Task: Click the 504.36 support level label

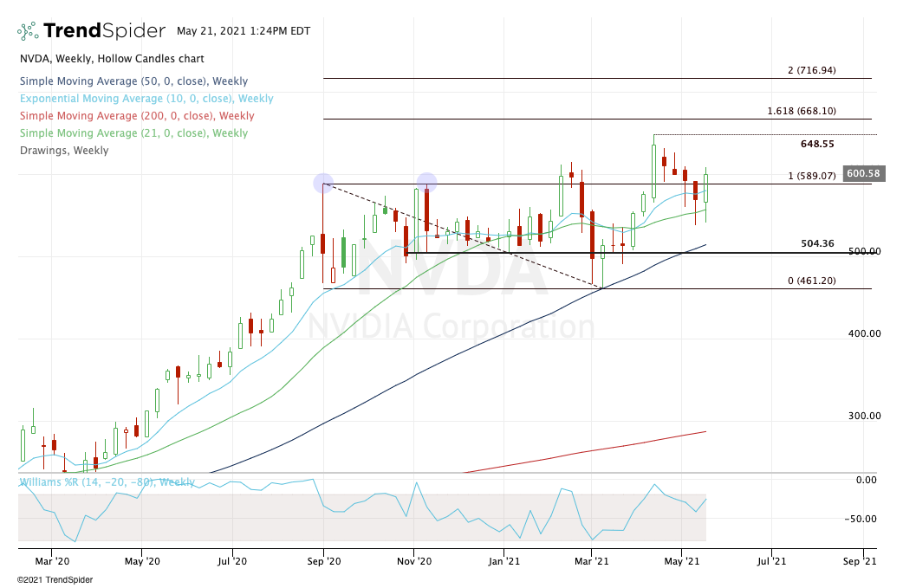Action: 817,244
